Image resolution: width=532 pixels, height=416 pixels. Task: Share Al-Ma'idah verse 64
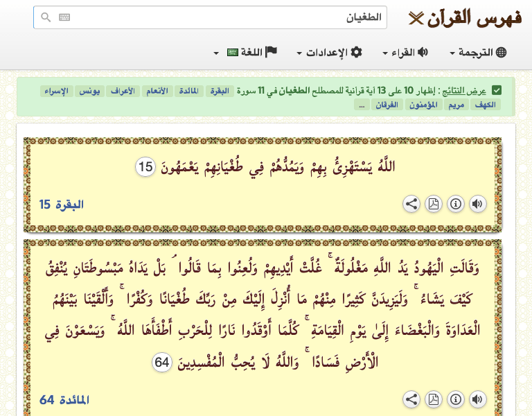click(x=411, y=399)
